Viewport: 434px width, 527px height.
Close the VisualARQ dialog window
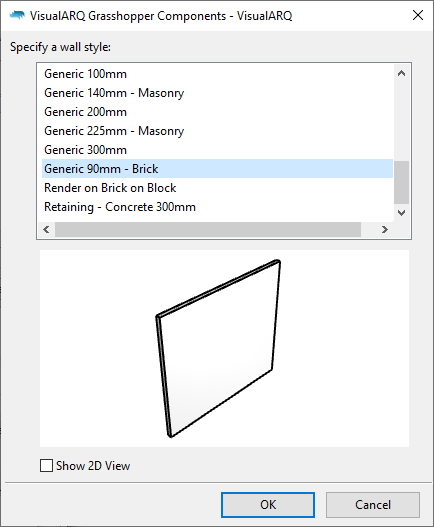[x=418, y=15]
